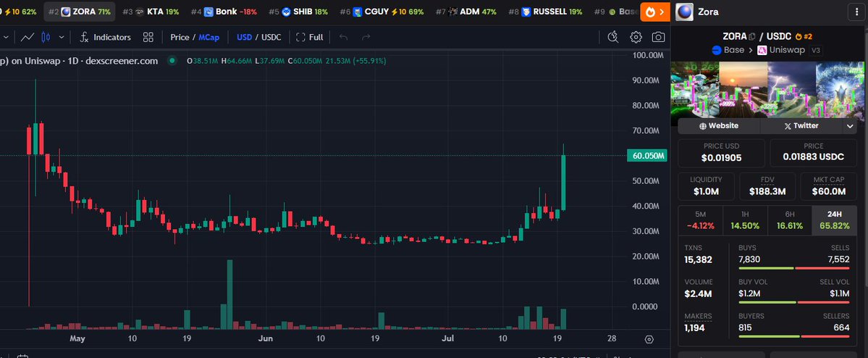Click the Zora token logo in header
The height and width of the screenshot is (358, 868).
tap(684, 11)
